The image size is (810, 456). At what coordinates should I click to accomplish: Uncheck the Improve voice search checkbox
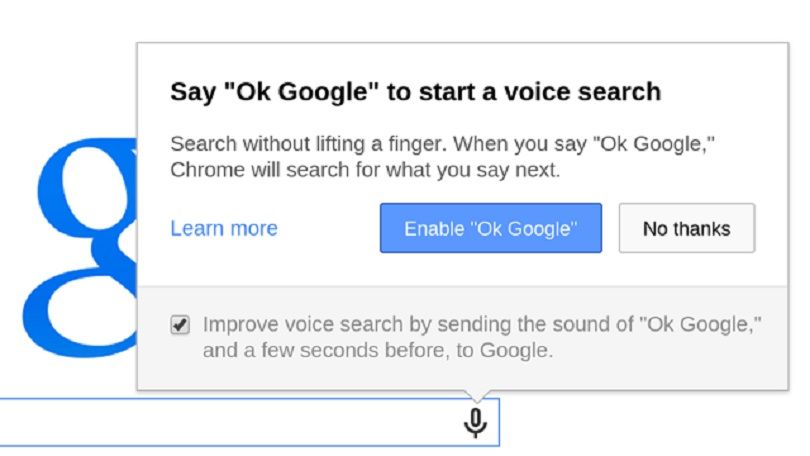[180, 325]
